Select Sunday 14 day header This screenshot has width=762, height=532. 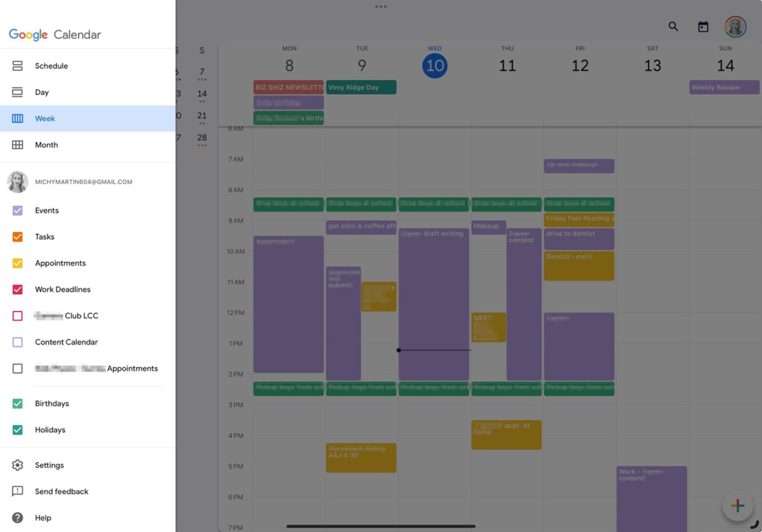[x=726, y=61]
